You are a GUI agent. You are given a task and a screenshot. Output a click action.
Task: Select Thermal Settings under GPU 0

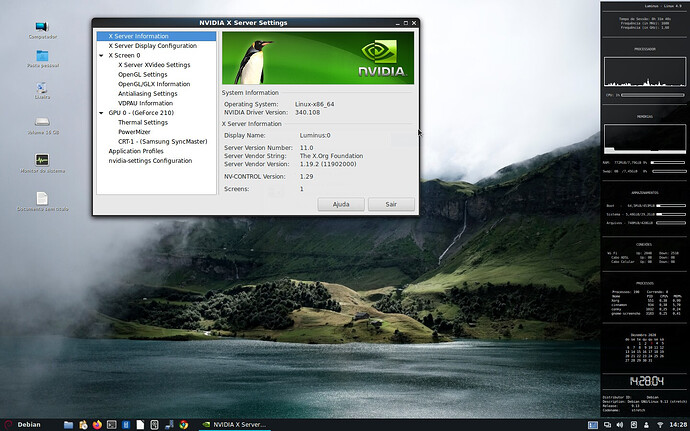pos(143,122)
